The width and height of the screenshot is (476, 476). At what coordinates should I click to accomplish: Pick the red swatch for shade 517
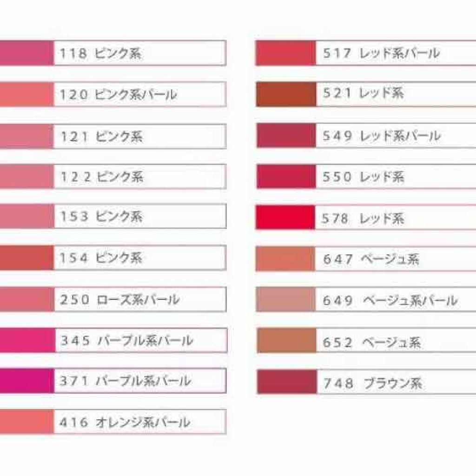click(x=285, y=53)
